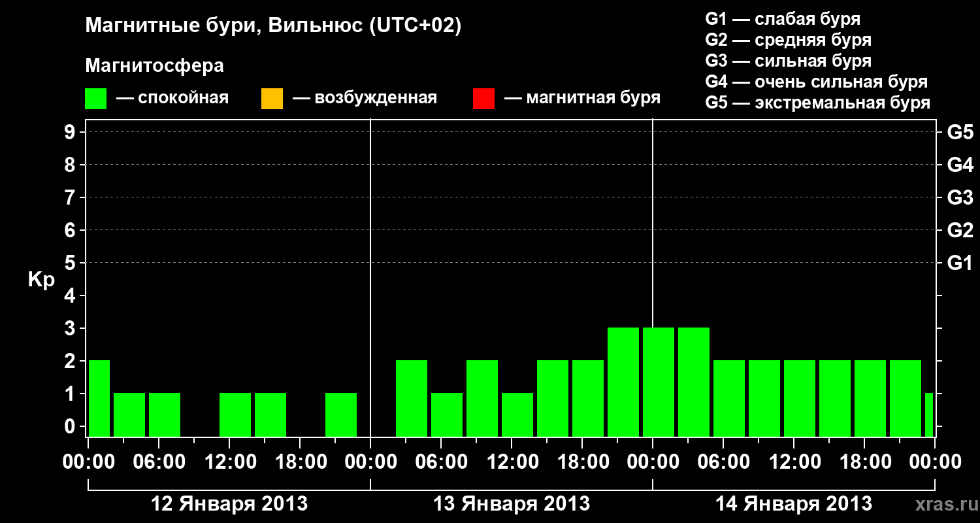Click the 'G3 — сильная буря' legend line
Screen dimensions: 980x523
788,61
